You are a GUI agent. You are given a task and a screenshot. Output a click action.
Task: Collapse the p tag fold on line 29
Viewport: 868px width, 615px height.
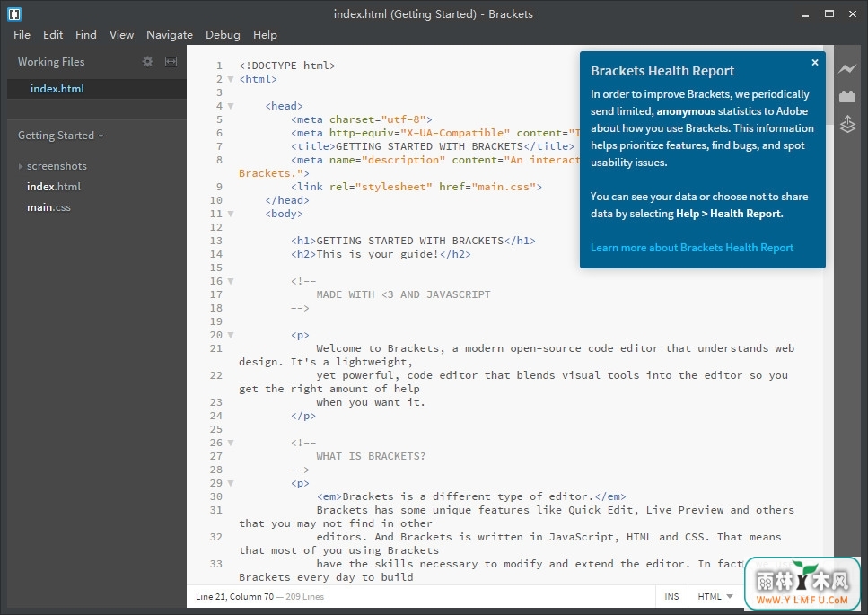231,483
